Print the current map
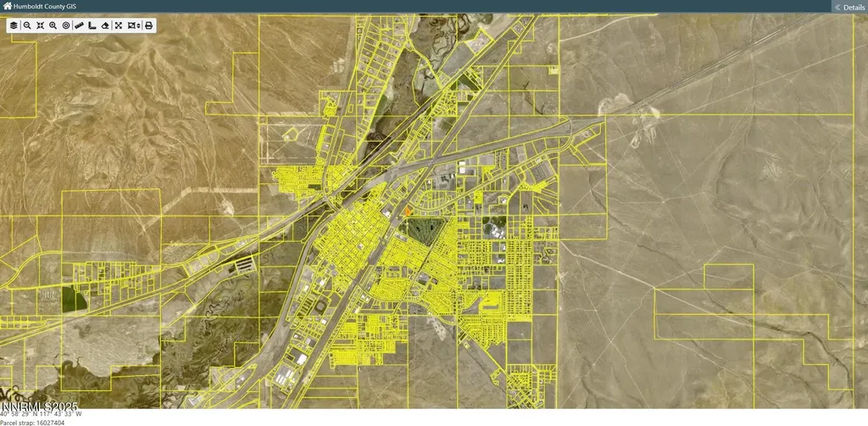868x426 pixels. (x=149, y=25)
